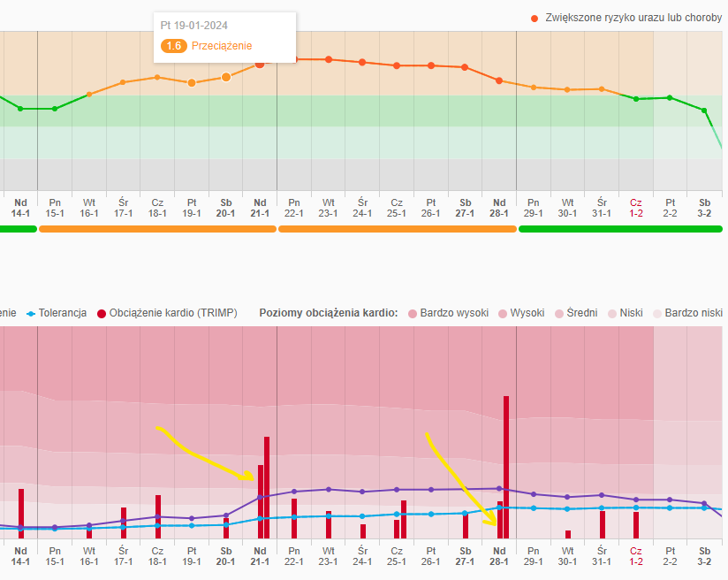This screenshot has width=728, height=580.
Task: Select the red 'Cz 1-2' date in upper chart axis
Action: [636, 208]
